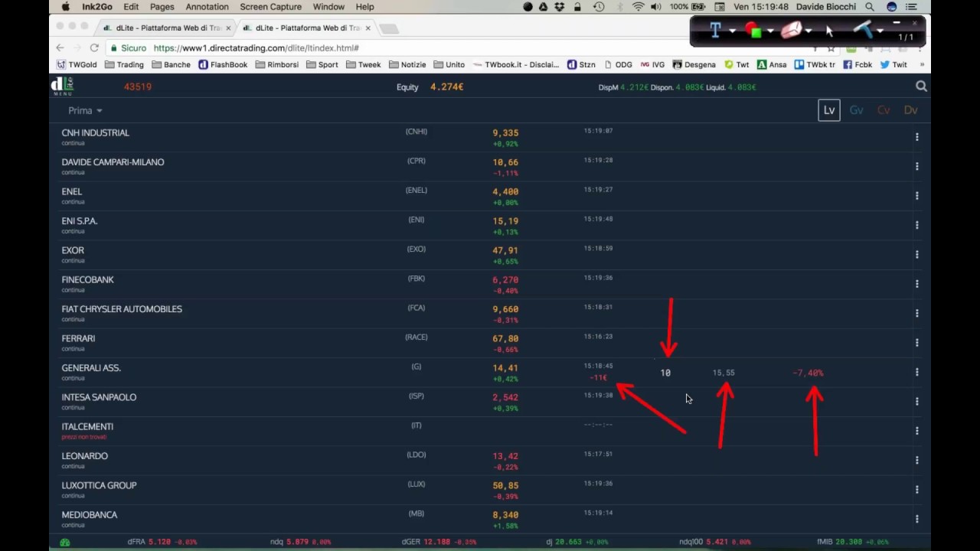Expand the wiper tool options arrow
The height and width of the screenshot is (551, 980).
[x=880, y=31]
